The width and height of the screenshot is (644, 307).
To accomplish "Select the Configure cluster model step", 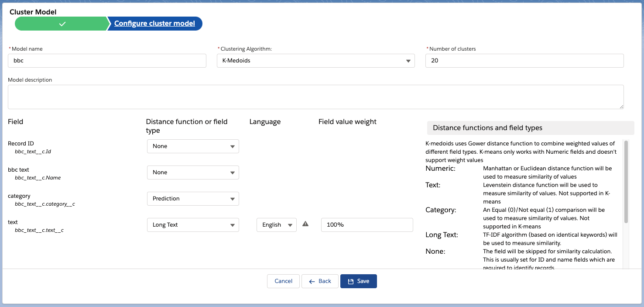I will 154,24.
